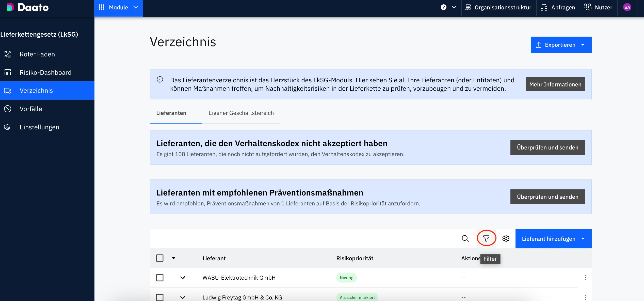This screenshot has height=301, width=644.
Task: Open the Exportieren dropdown button
Action: (x=561, y=45)
